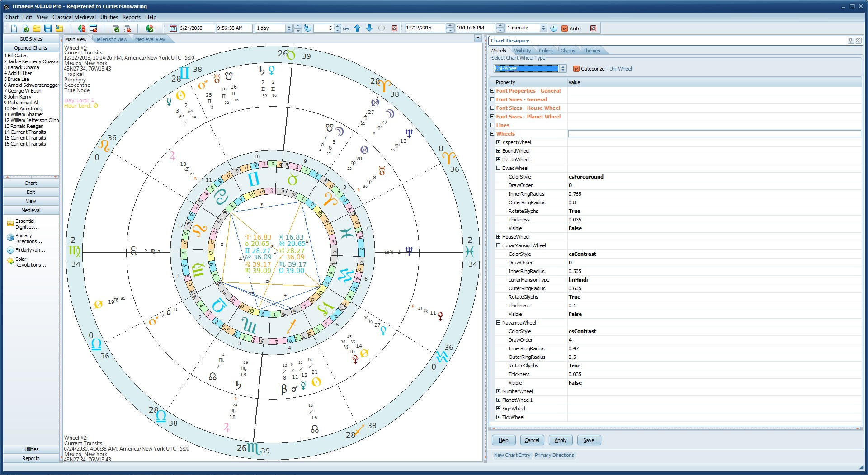Click the document with green check icon
The width and height of the screenshot is (868, 475).
(25, 28)
